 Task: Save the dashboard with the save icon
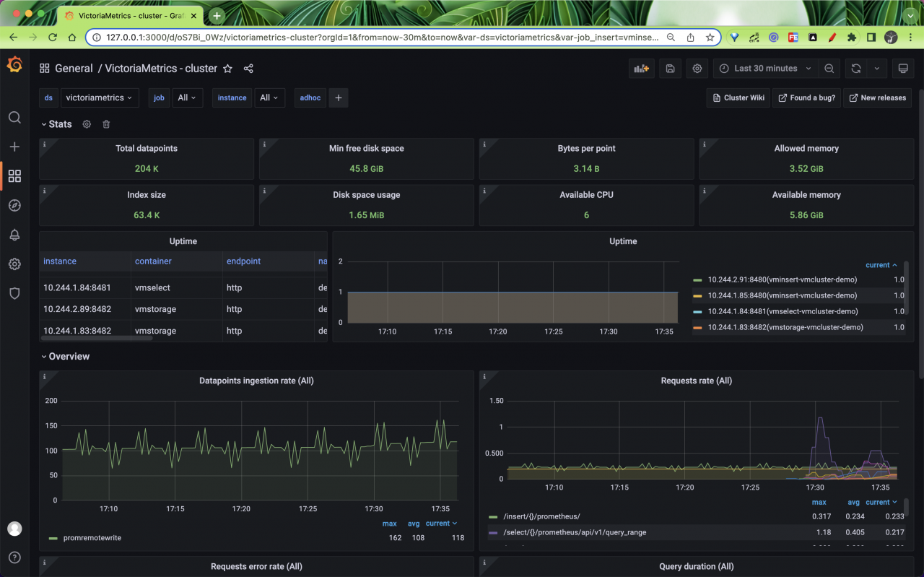(x=669, y=68)
